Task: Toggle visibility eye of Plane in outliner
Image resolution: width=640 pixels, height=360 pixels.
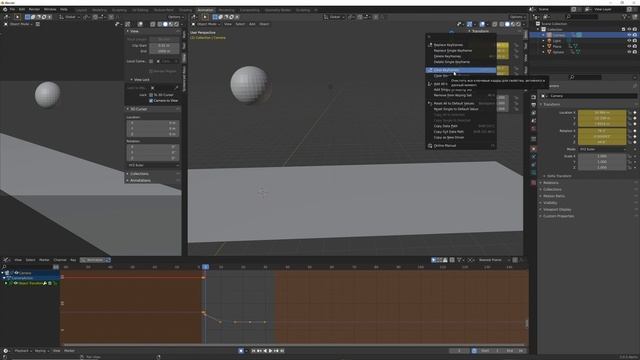Action: [629, 47]
